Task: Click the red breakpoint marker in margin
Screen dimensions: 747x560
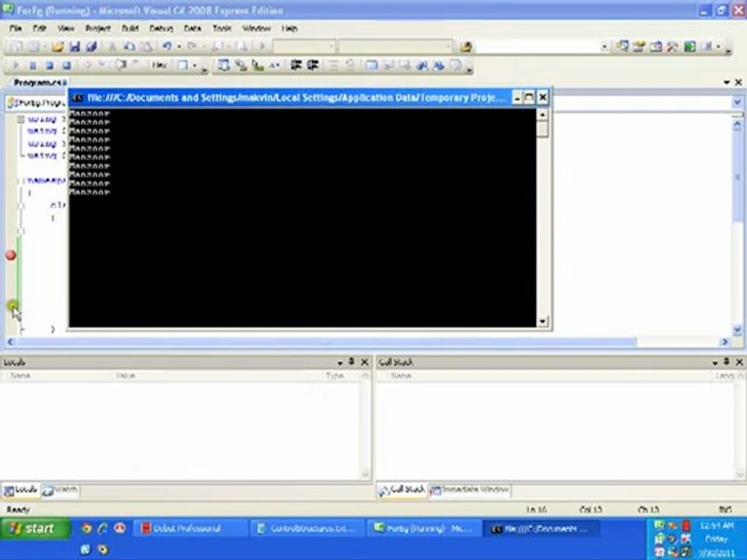Action: pos(11,255)
